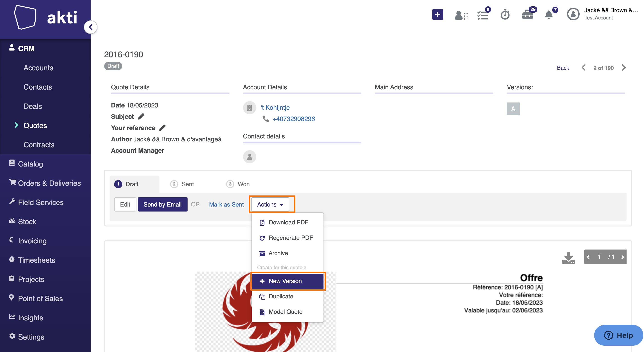Open the user profile avatar menu
The width and height of the screenshot is (644, 352).
click(573, 14)
